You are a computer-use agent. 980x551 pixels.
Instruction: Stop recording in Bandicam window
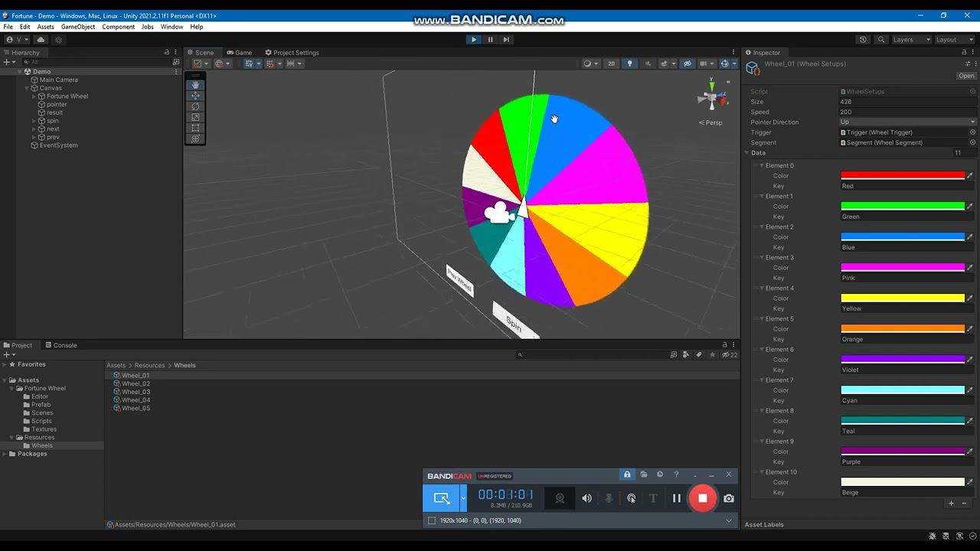(x=702, y=498)
